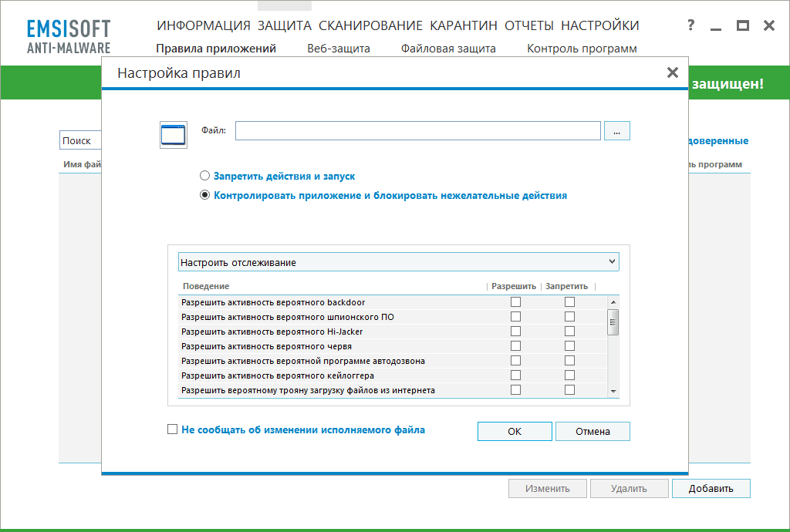The height and width of the screenshot is (532, 790).
Task: Confirm with the OK button
Action: (x=514, y=431)
